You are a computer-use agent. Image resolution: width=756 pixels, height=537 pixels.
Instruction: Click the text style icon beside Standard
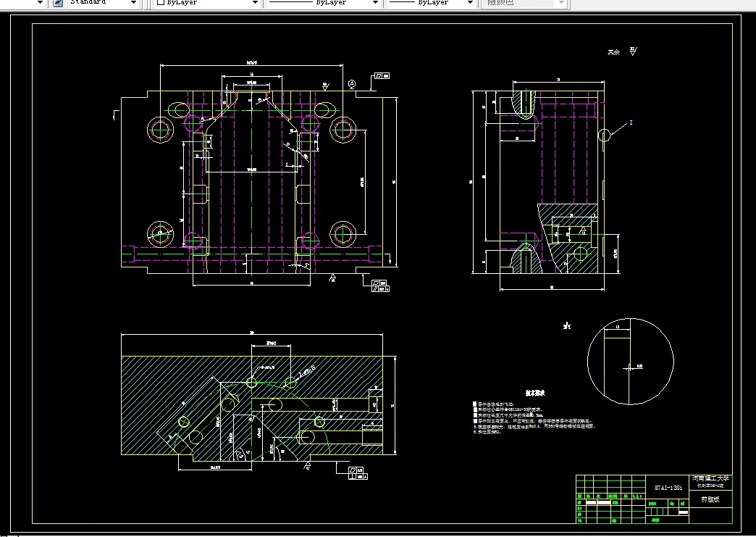[58, 3]
